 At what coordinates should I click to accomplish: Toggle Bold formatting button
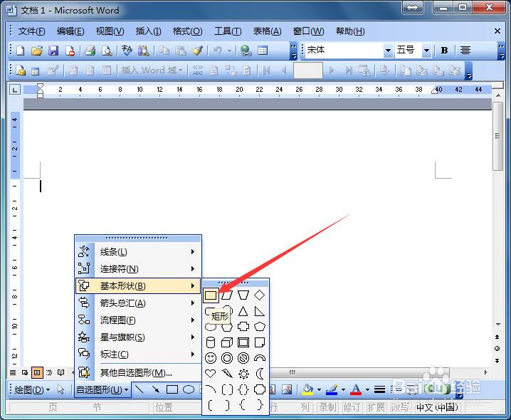pos(444,51)
